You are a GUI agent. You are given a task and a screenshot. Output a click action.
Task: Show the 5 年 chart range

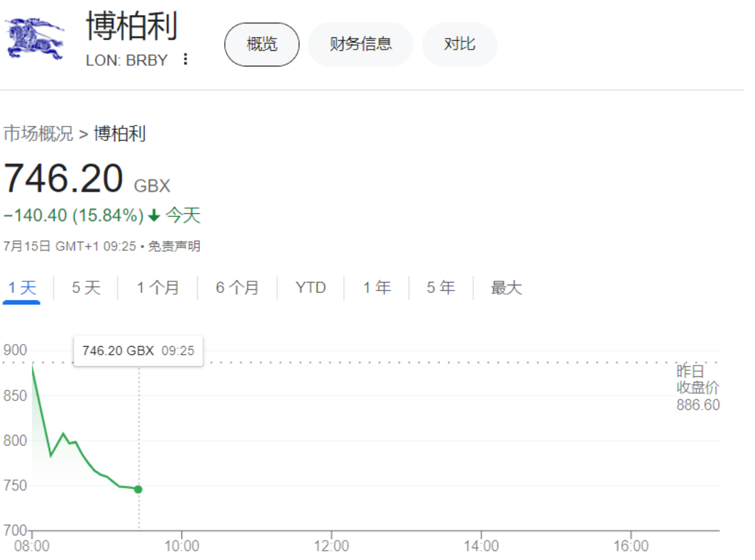[x=441, y=288]
